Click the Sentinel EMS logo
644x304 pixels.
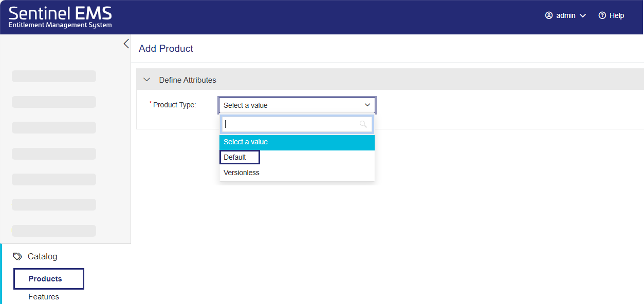(x=60, y=16)
